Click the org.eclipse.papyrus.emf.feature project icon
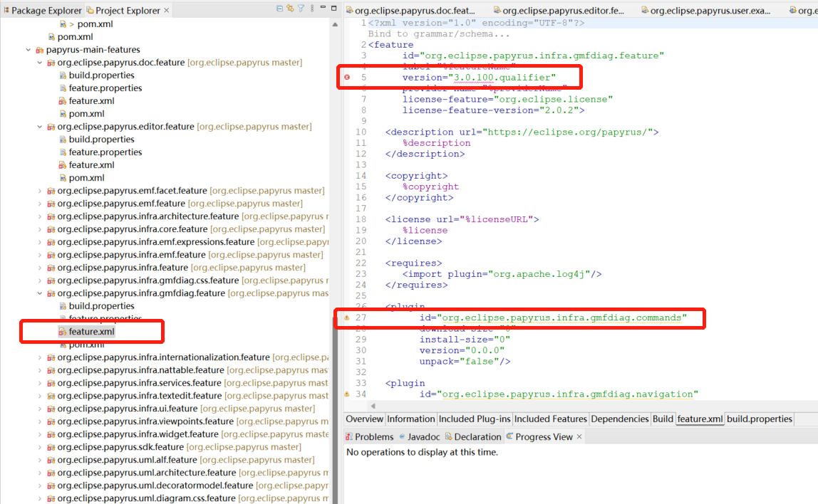 tap(51, 204)
